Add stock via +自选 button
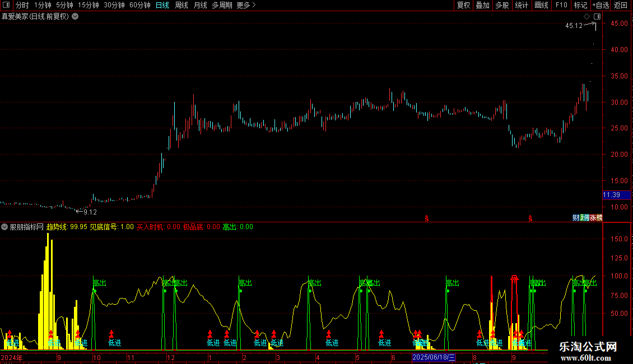This screenshot has height=364, width=633. pos(601,5)
